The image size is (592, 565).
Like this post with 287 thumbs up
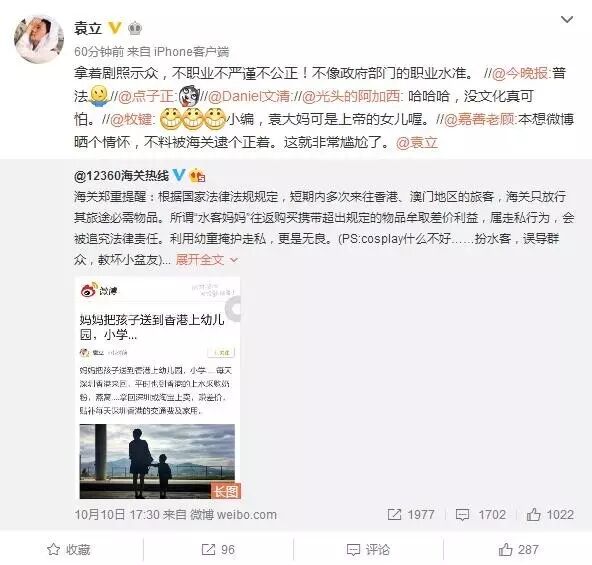[x=518, y=550]
